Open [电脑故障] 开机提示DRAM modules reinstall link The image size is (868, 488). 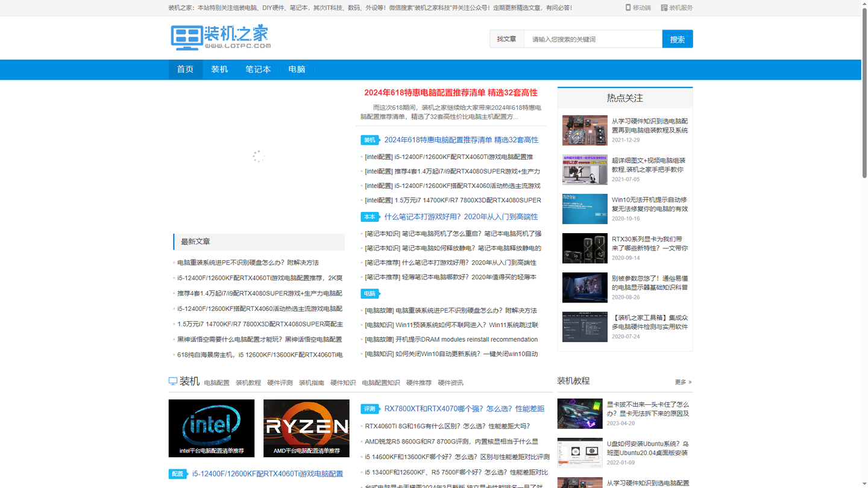coord(451,340)
